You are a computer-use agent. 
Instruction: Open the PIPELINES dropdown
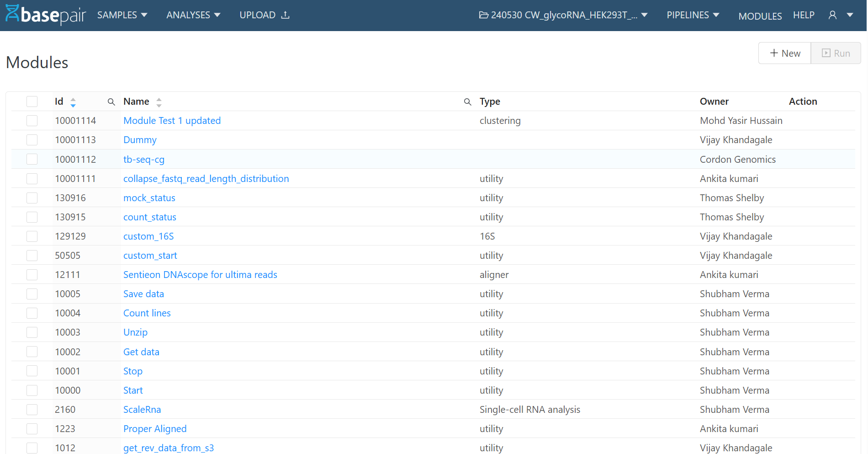tap(693, 15)
